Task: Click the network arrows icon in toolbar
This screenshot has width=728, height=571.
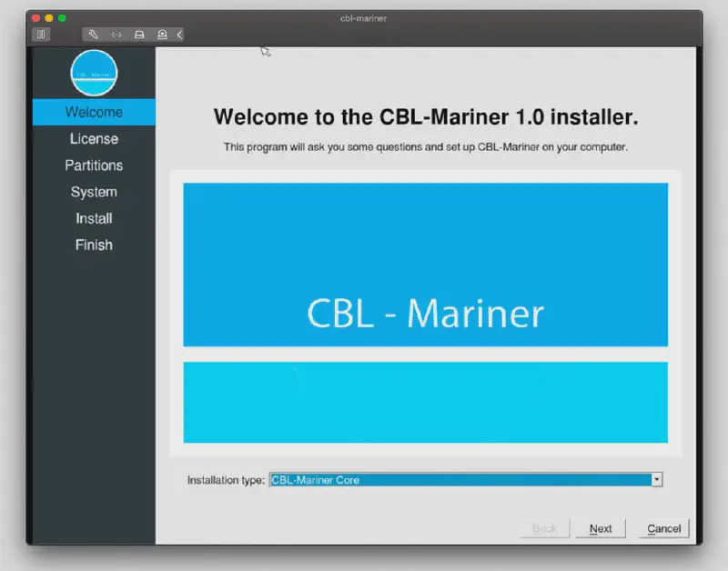Action: (x=116, y=35)
